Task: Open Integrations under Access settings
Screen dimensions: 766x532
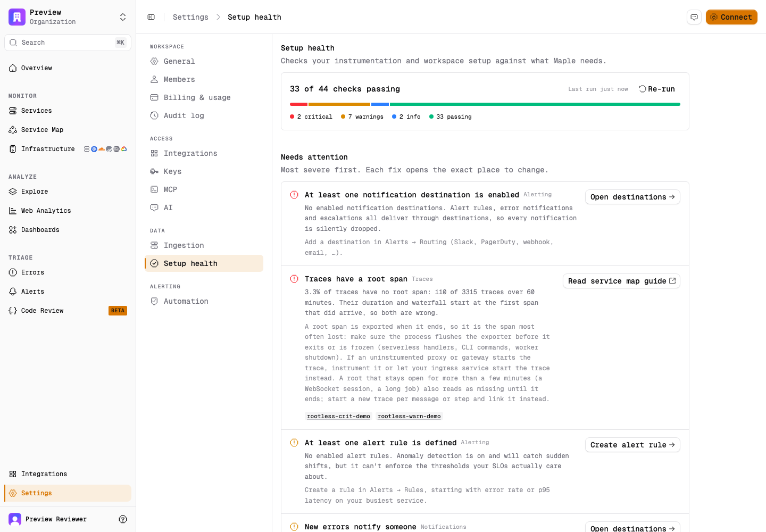Action: 204,153
